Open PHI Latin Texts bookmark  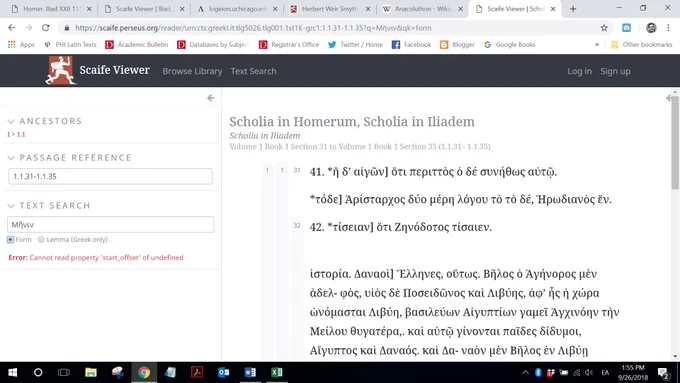(70, 44)
